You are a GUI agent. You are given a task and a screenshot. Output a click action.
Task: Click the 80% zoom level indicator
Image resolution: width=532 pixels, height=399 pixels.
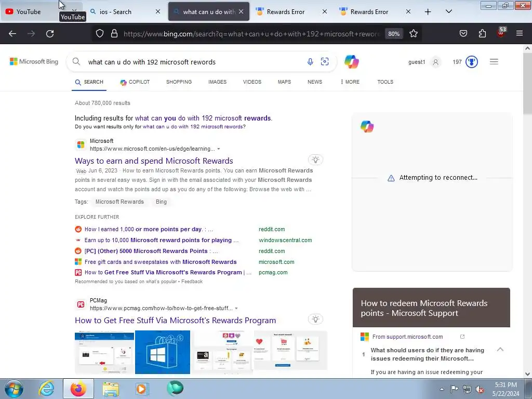point(394,34)
